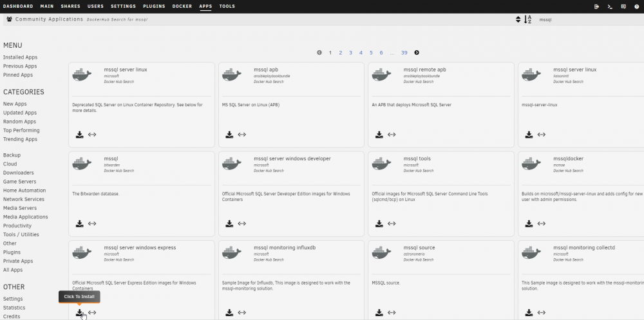This screenshot has height=320, width=644.
Task: Go to results page 2
Action: pyautogui.click(x=341, y=53)
